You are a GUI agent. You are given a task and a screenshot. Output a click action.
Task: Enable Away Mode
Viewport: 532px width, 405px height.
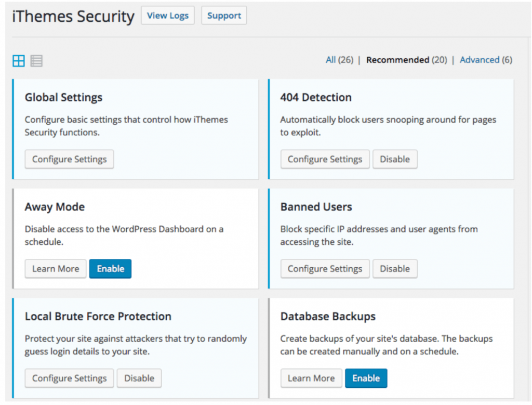[x=110, y=269]
